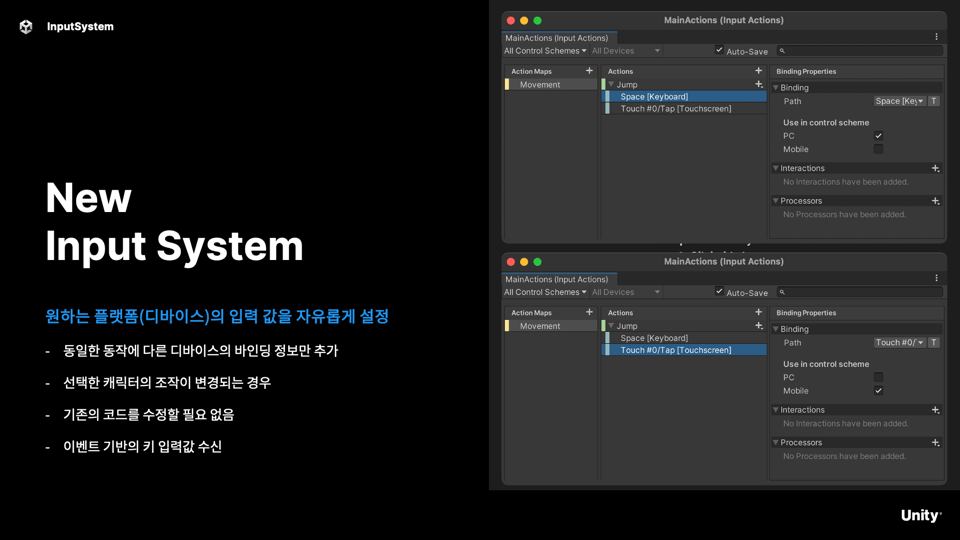Viewport: 960px width, 540px height.
Task: Collapse Interactions section in upper window
Action: (776, 168)
